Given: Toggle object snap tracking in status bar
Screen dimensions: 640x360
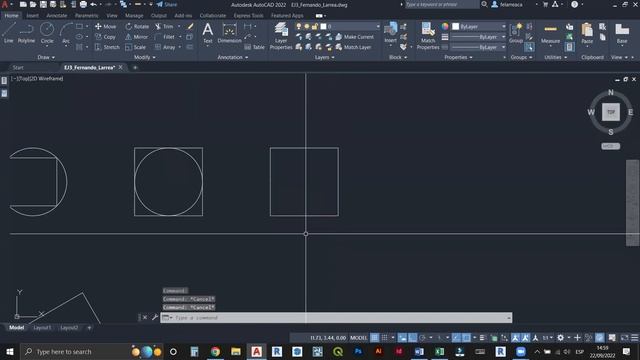Looking at the screenshot, I should (x=456, y=338).
